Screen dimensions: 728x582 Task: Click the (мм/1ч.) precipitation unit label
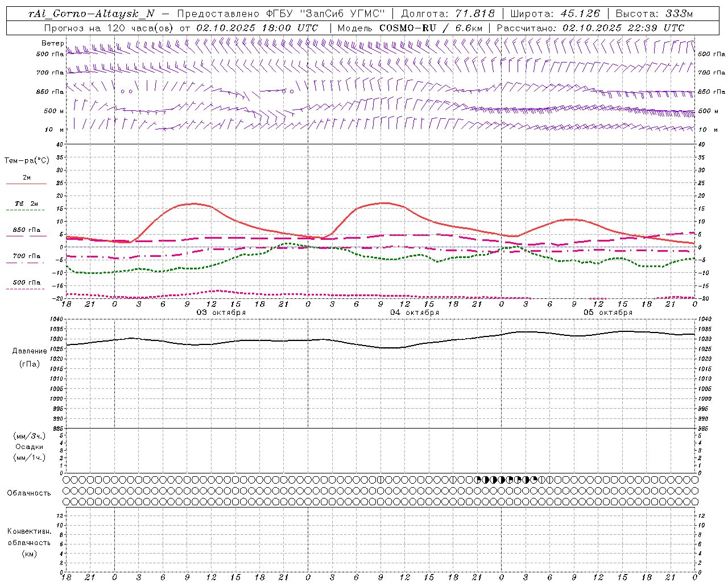click(x=30, y=458)
